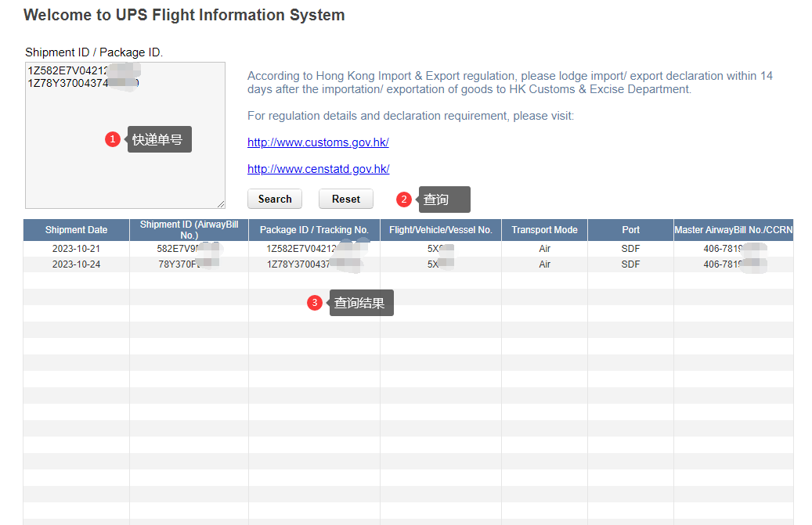Open the www.censtatd.gov.hk link
Viewport: 812px width, 525px height.
[x=318, y=169]
